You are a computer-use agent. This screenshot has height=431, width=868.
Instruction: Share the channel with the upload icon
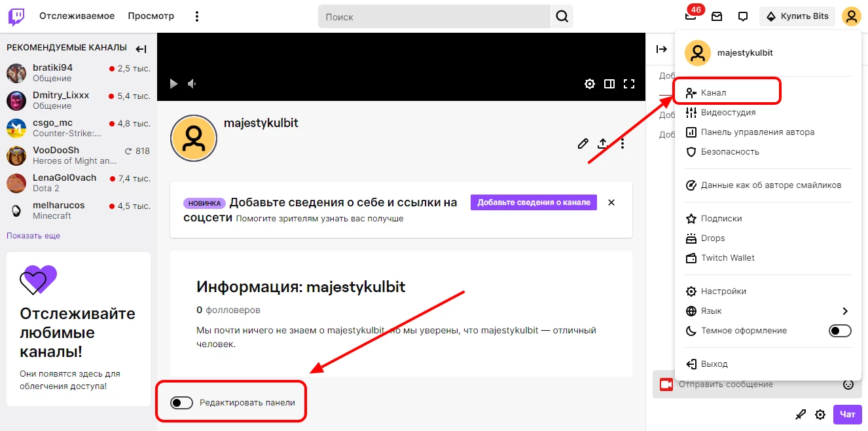point(603,143)
